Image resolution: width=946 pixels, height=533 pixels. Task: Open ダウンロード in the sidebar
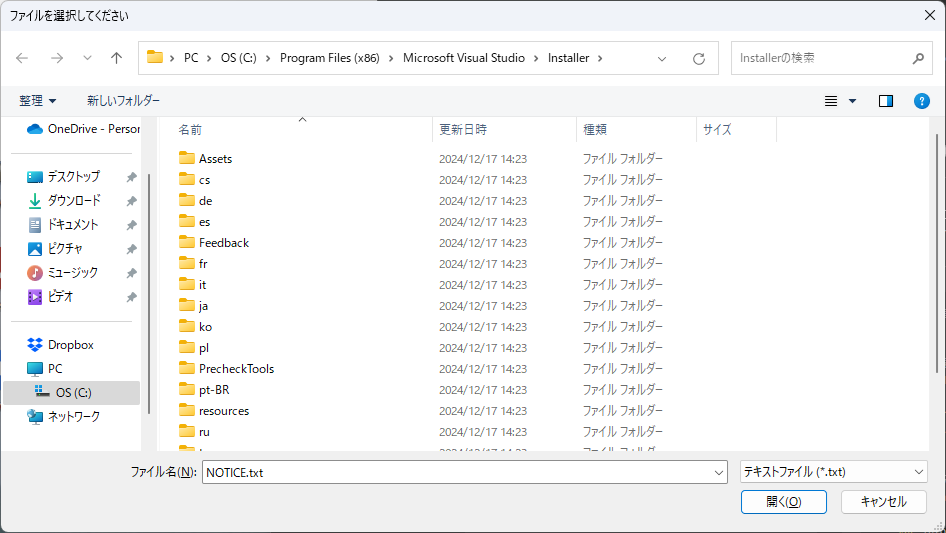coord(74,200)
